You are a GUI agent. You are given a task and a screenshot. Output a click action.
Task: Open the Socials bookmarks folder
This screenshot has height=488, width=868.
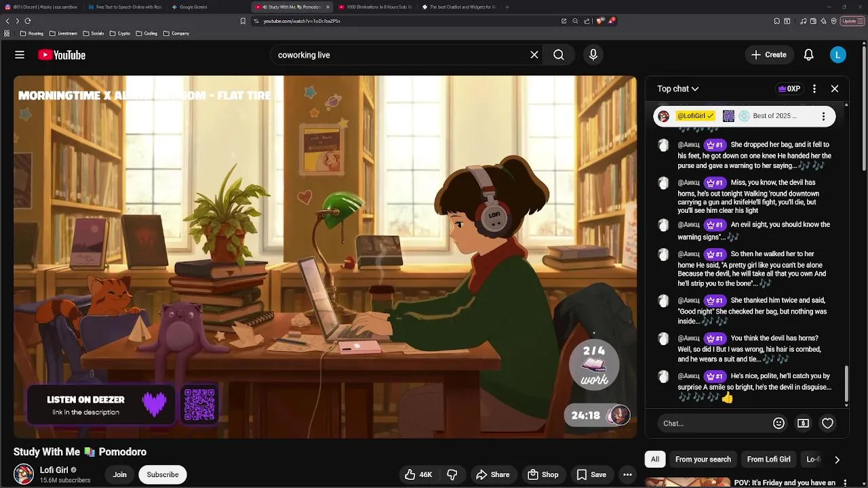click(x=94, y=33)
